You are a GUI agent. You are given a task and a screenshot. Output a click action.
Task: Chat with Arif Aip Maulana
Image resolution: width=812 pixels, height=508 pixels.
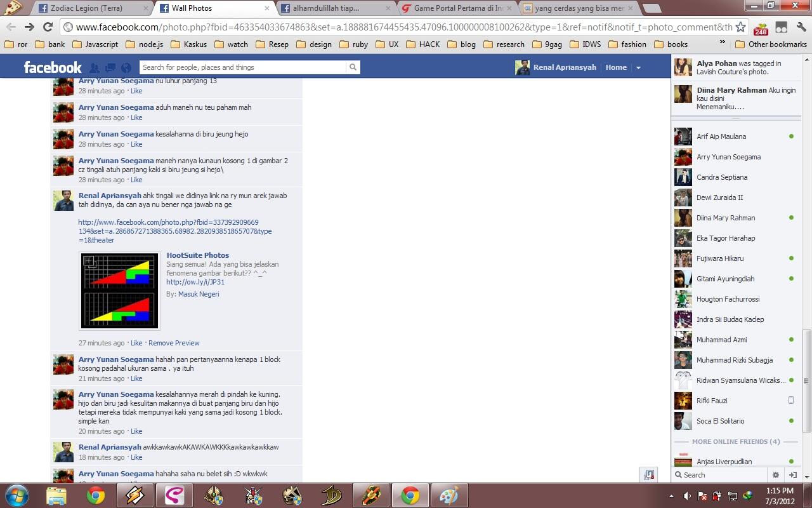735,137
